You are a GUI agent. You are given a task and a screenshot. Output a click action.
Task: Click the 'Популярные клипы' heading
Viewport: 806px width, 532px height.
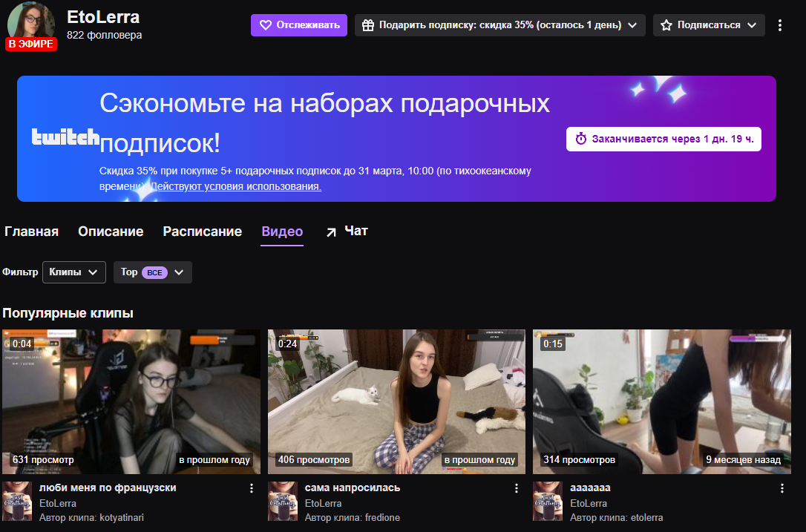(x=68, y=313)
